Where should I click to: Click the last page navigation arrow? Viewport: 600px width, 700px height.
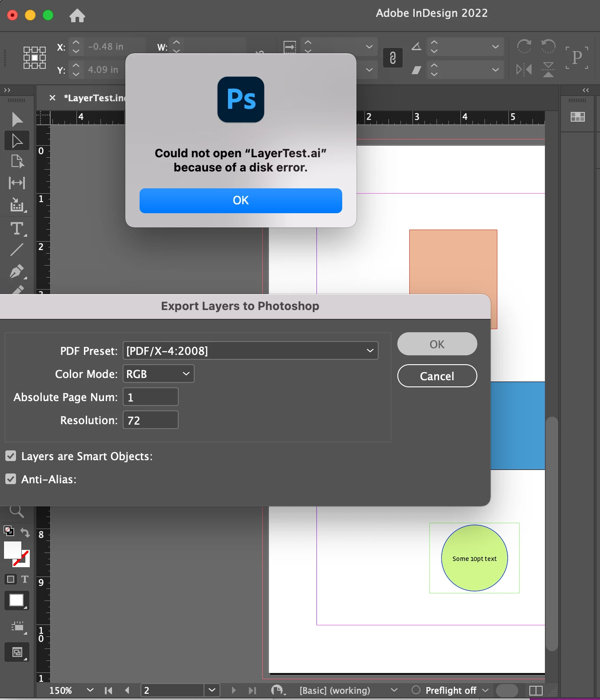coord(252,690)
